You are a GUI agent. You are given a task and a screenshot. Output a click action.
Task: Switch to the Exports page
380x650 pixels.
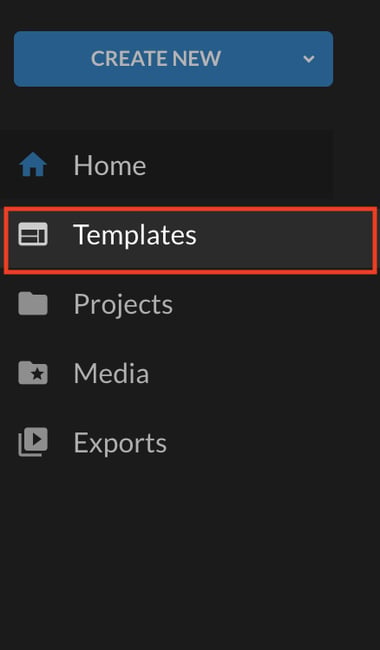pyautogui.click(x=166, y=442)
